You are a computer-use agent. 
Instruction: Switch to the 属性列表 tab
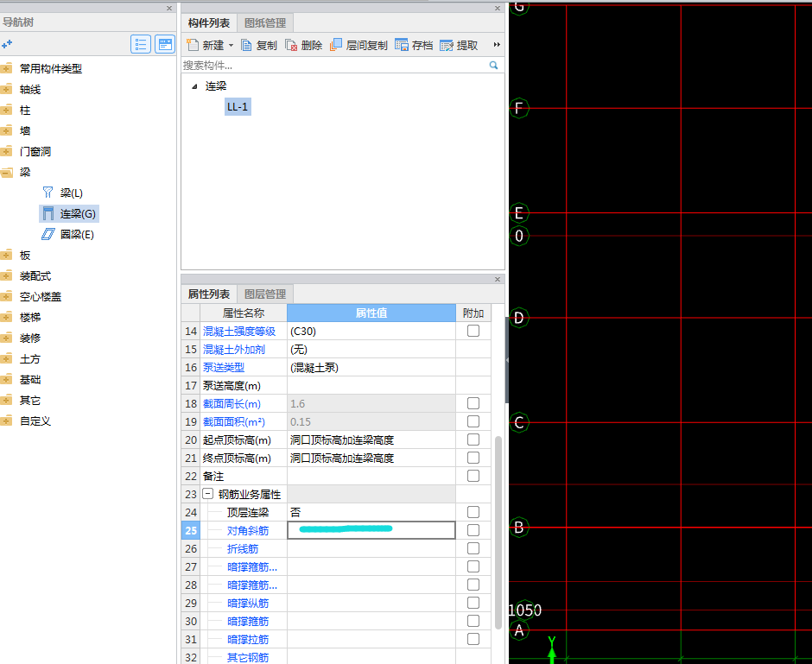[x=209, y=294]
